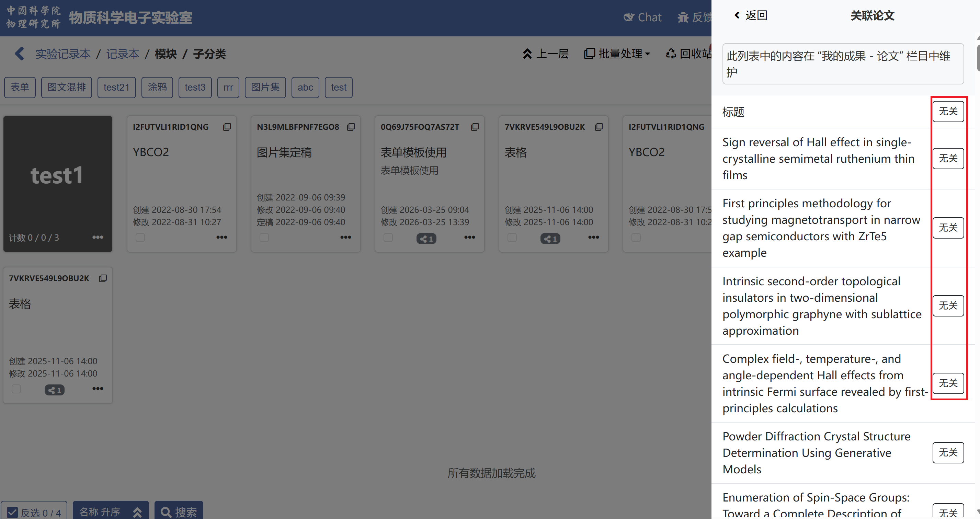Click the blue back chevron beside 实验记录本
The image size is (980, 519).
pos(20,54)
